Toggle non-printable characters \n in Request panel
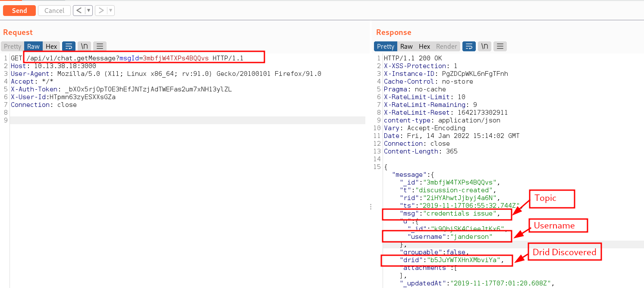 [x=85, y=46]
